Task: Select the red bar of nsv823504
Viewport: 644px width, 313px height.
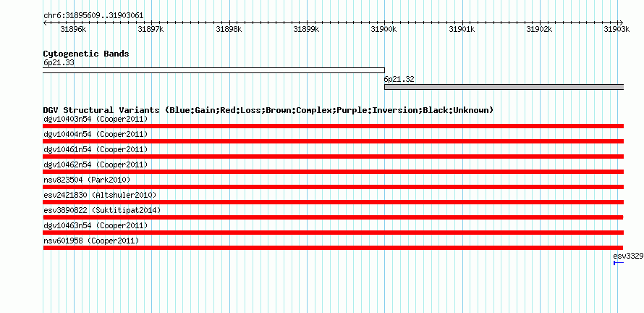Action: click(334, 187)
